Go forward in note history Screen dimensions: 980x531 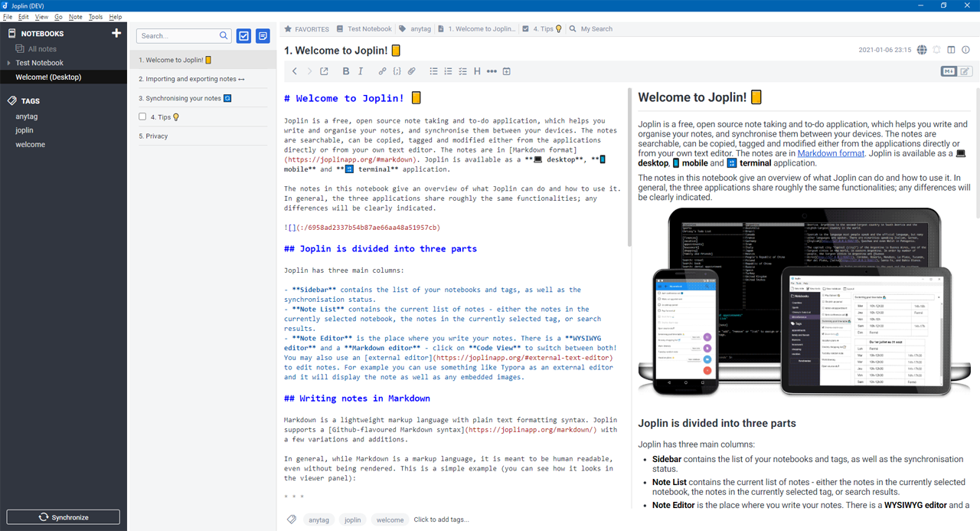tap(309, 71)
